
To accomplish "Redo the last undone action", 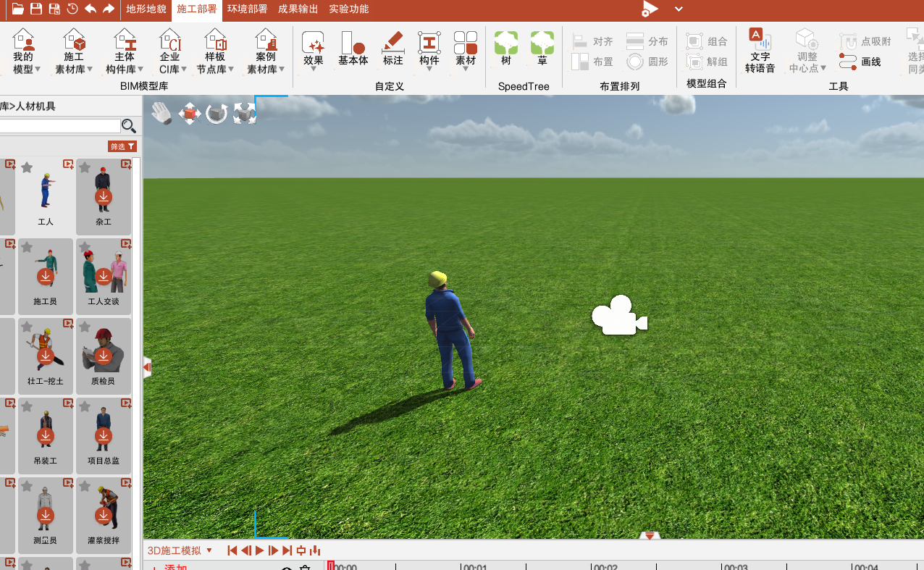I will [x=109, y=9].
